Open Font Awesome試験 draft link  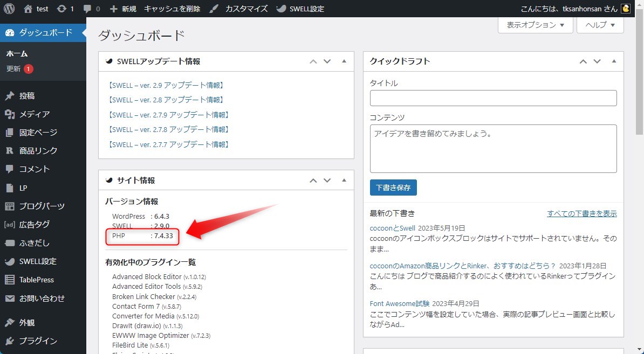(x=400, y=303)
